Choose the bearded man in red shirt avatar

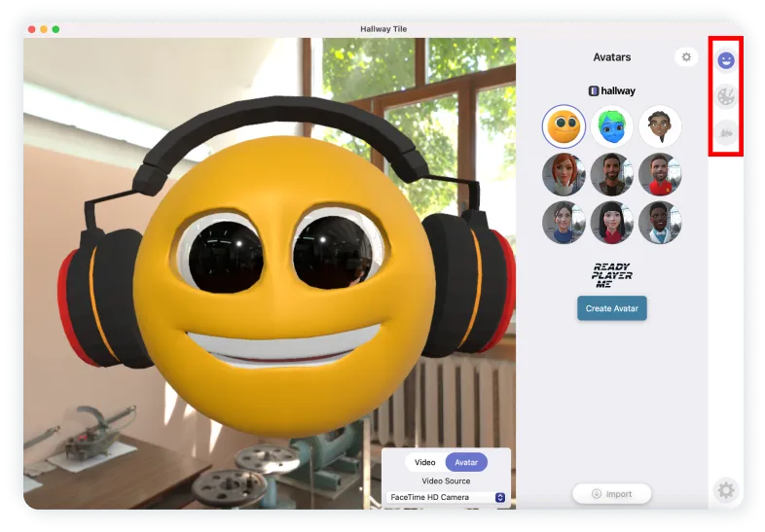pos(660,174)
